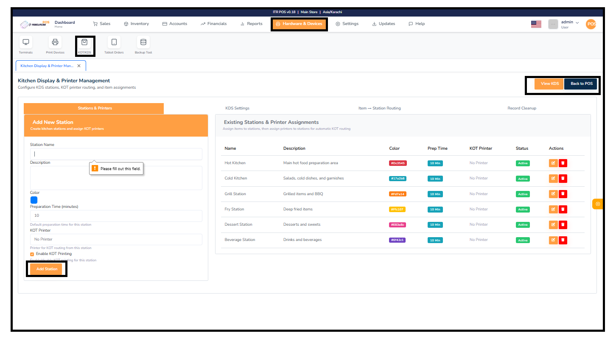Delete the Beverage Station entry
The height and width of the screenshot is (364, 616).
tap(563, 240)
